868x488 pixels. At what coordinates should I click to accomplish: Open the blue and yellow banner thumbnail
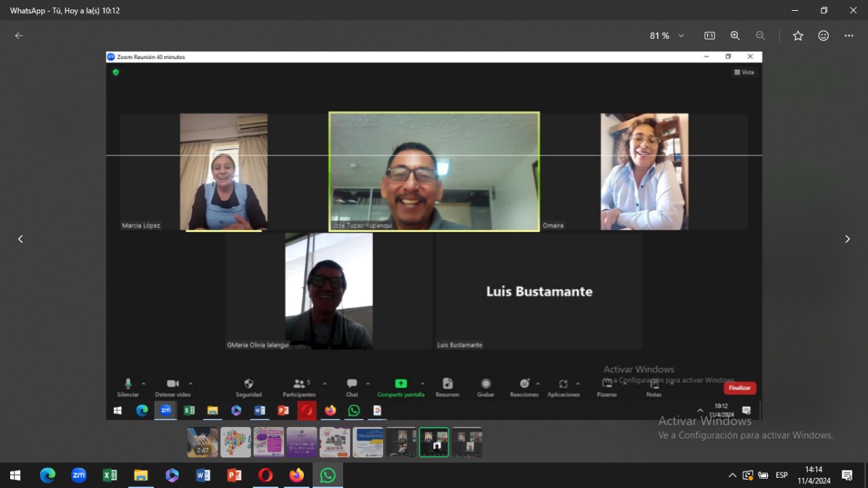pos(368,443)
